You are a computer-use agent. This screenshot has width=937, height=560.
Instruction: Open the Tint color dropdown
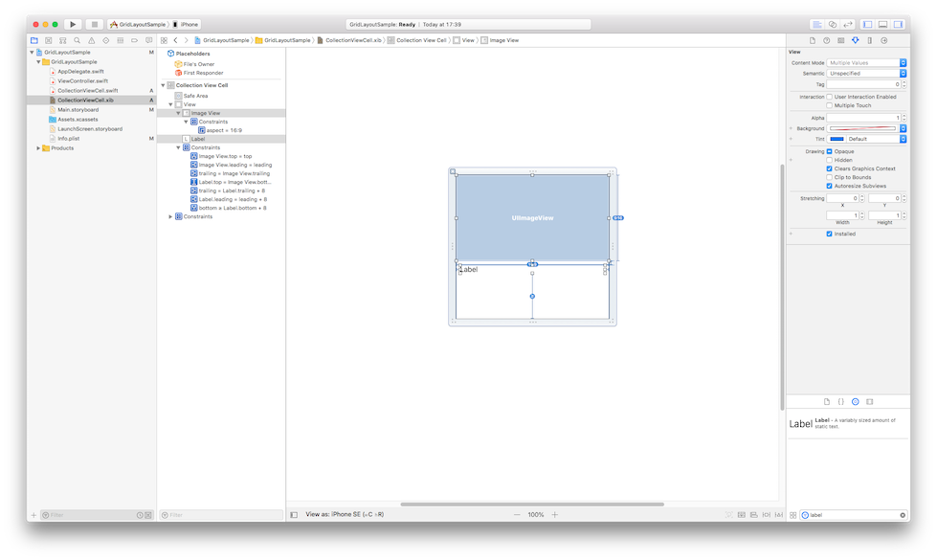876,139
